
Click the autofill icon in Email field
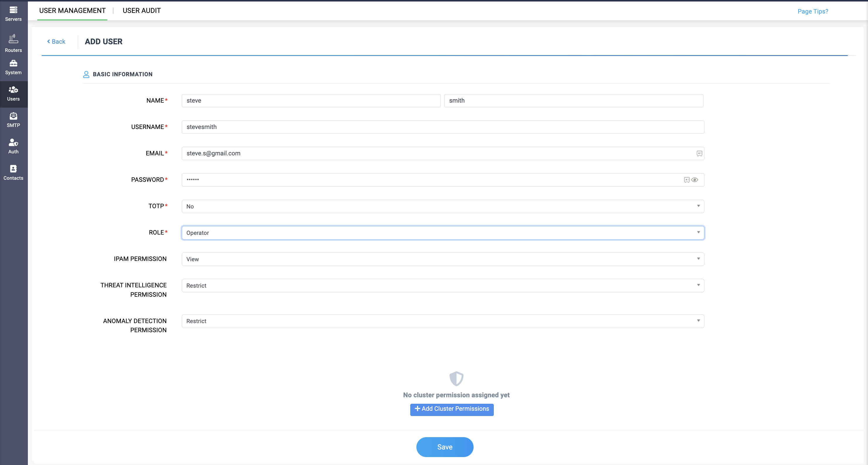699,153
